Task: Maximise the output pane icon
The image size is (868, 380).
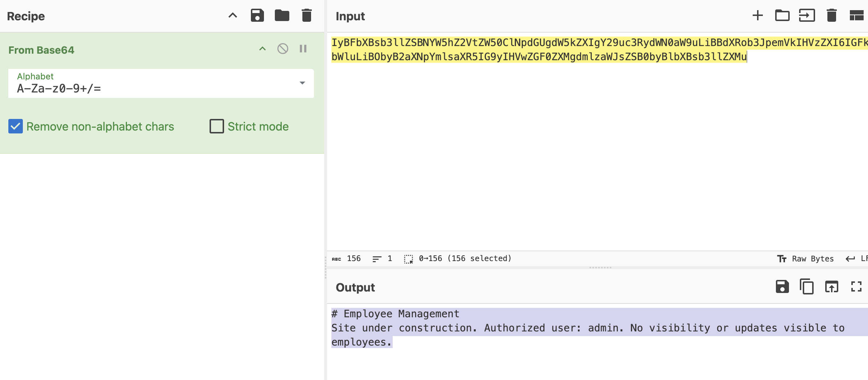Action: click(x=856, y=287)
